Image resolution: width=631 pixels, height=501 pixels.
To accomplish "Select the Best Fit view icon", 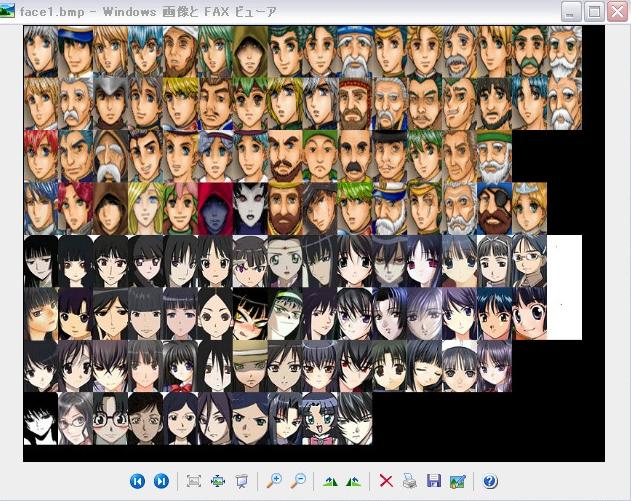I will pos(194,481).
